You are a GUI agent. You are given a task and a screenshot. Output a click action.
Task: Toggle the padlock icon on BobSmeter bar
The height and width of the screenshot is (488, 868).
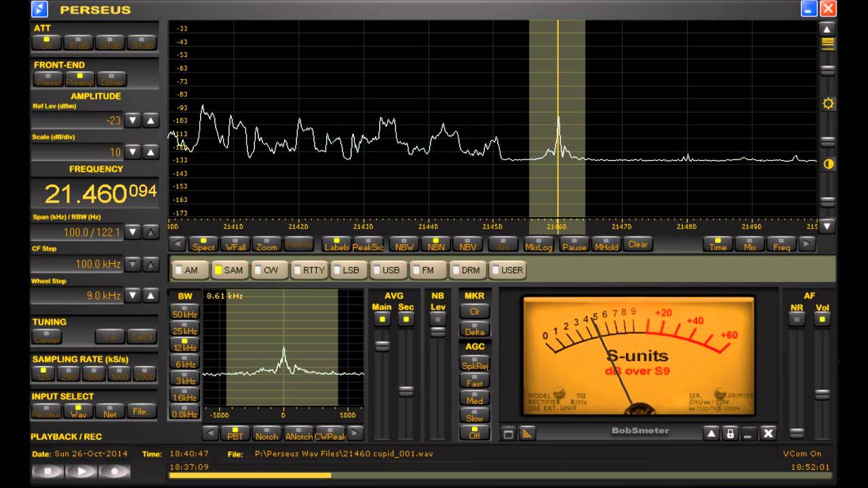[730, 433]
